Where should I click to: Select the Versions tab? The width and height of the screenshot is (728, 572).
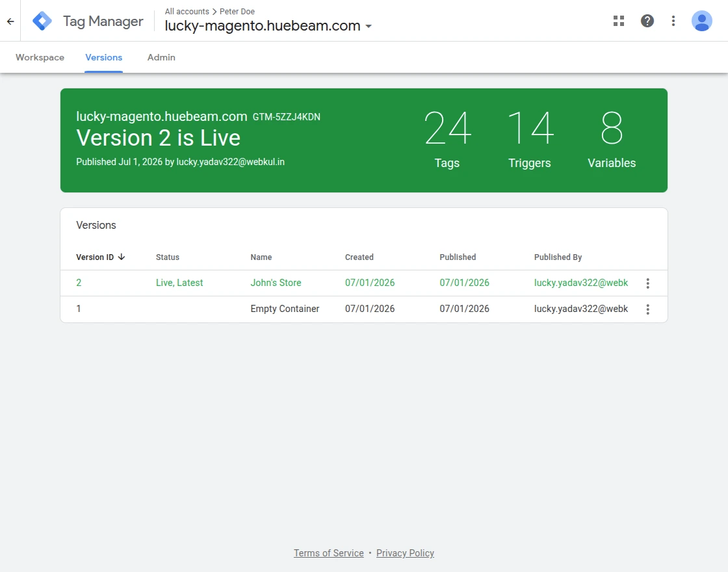coord(103,57)
